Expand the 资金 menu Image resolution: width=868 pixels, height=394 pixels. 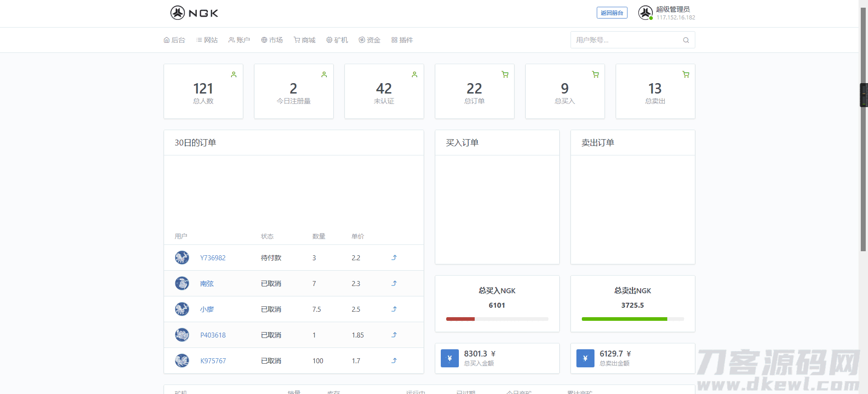pos(369,40)
